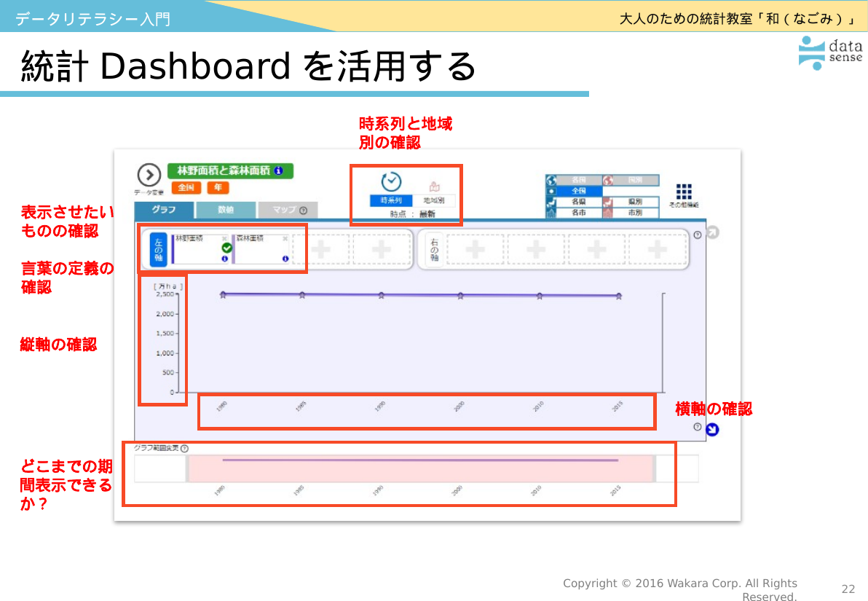Click the Japan map icon beside 各県
The image size is (868, 601).
(551, 203)
